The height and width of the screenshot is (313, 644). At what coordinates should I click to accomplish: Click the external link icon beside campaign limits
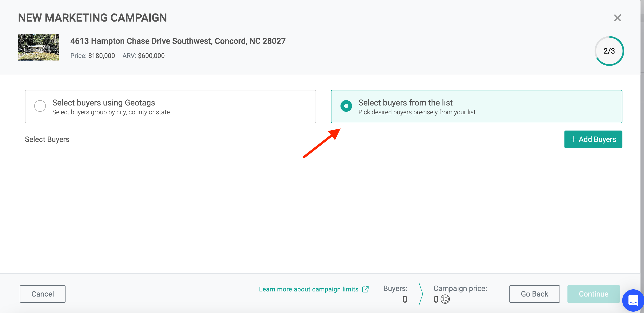pos(365,289)
